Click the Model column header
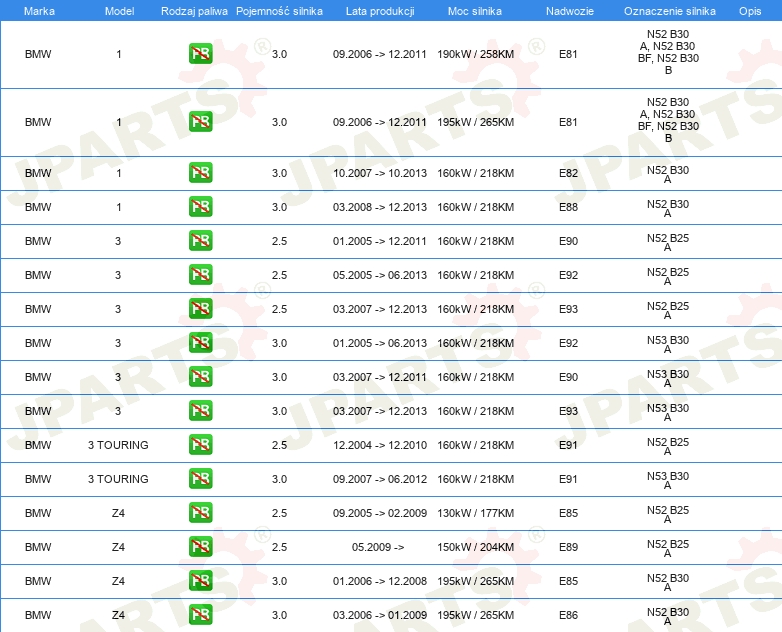Screen dimensions: 782x632 tap(119, 11)
